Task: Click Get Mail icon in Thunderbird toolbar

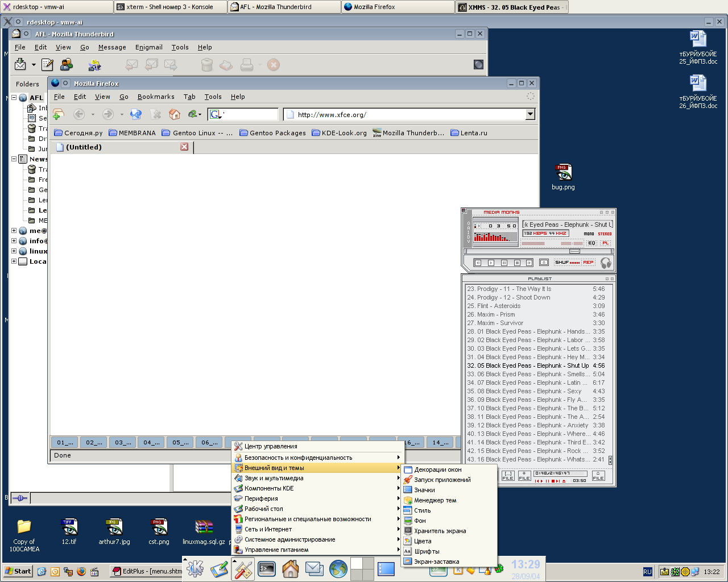Action: pyautogui.click(x=20, y=64)
